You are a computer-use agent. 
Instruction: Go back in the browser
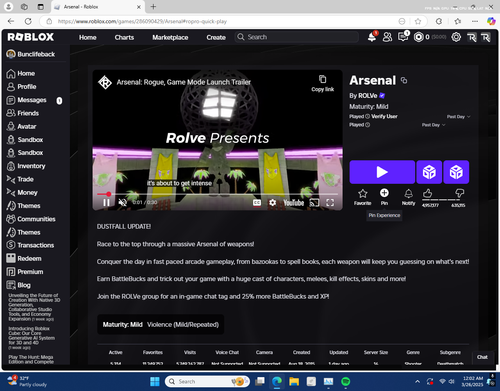click(11, 21)
